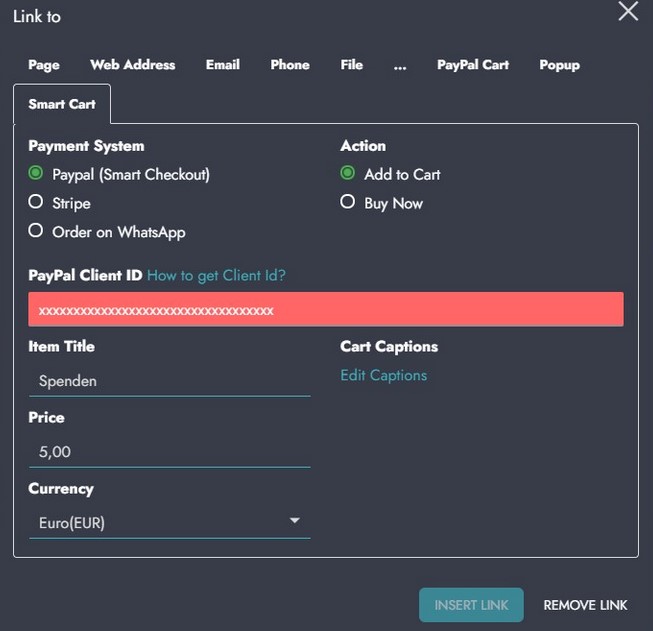The height and width of the screenshot is (631, 653).
Task: Go to the PayPal Cart tab
Action: (x=473, y=65)
